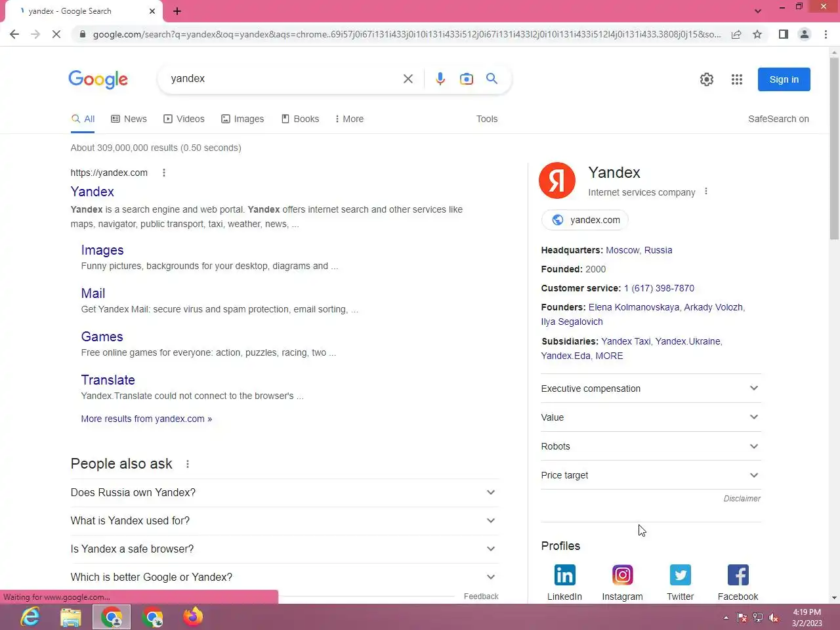The width and height of the screenshot is (840, 630).
Task: Open the Games sitelink
Action: click(x=102, y=337)
